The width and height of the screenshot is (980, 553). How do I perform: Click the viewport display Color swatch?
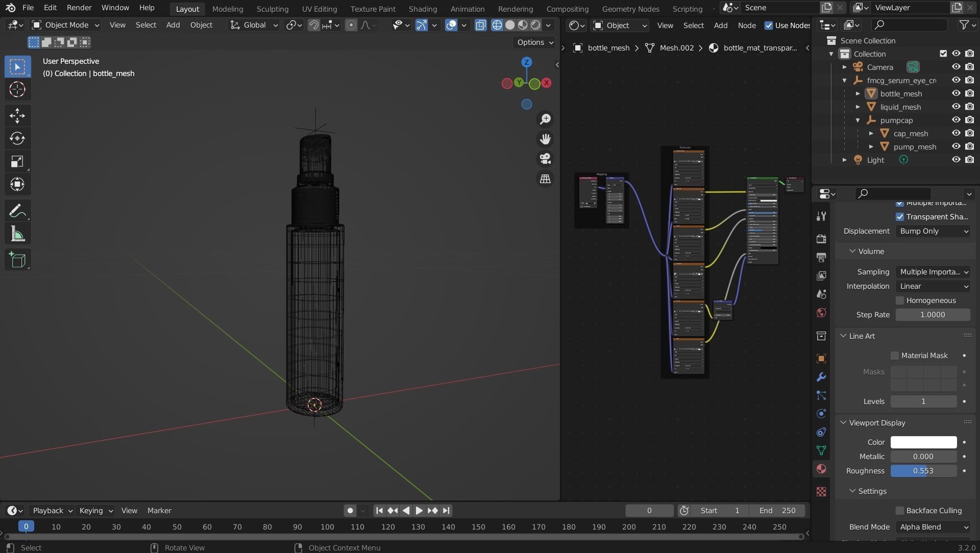click(x=923, y=442)
